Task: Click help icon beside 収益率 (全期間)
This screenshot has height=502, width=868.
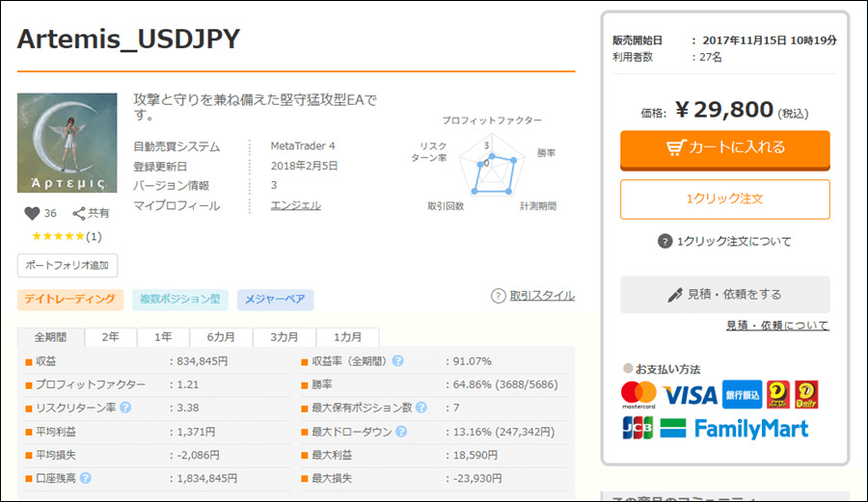Action: (x=397, y=361)
